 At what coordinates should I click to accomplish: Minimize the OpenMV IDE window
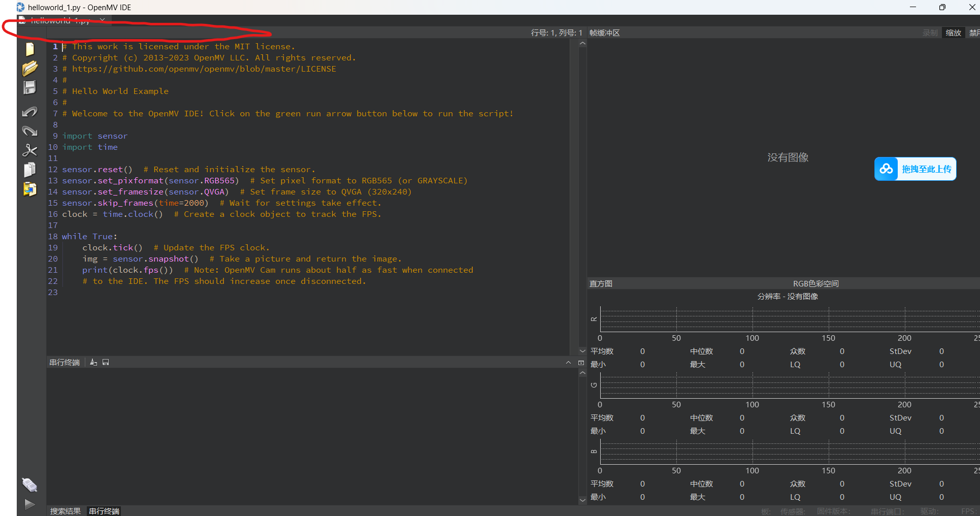(912, 7)
